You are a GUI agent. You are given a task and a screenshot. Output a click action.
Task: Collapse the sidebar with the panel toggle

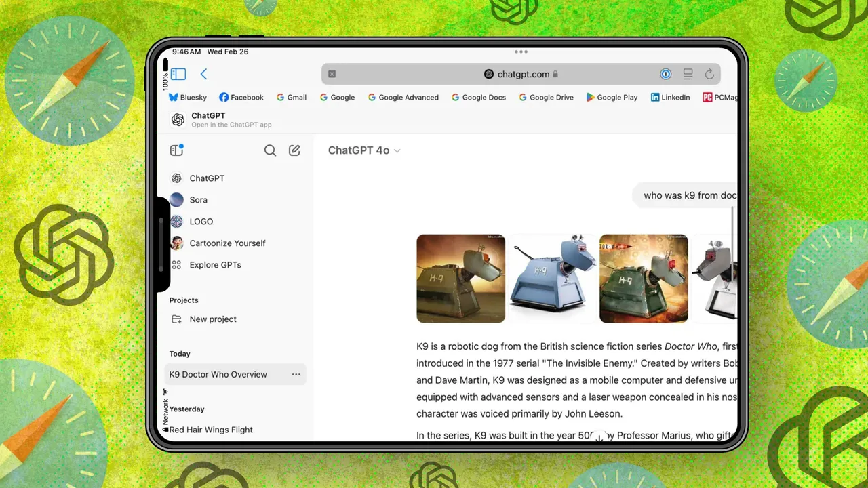pyautogui.click(x=176, y=150)
